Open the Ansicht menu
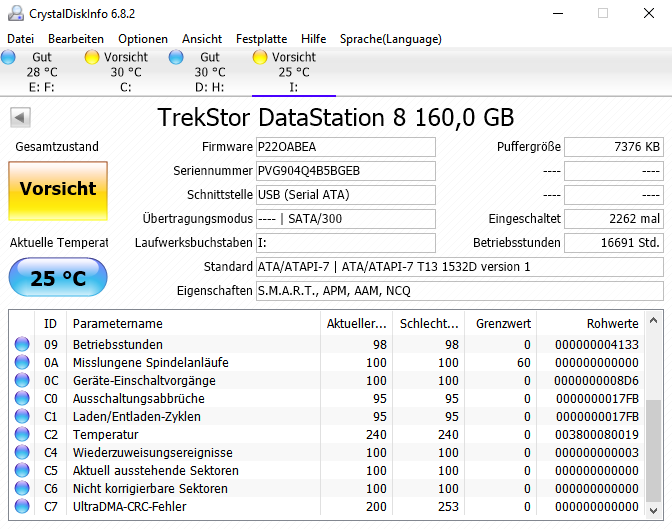Viewport: 672px width, 529px height. click(202, 39)
